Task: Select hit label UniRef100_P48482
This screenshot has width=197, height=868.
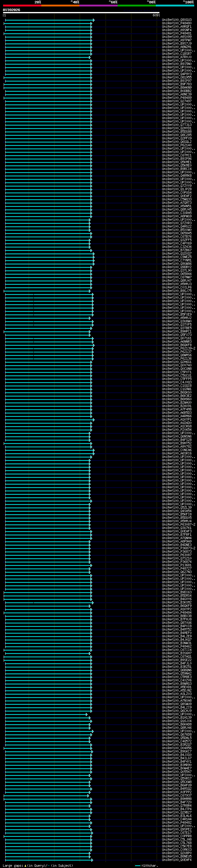Action: pos(177,823)
